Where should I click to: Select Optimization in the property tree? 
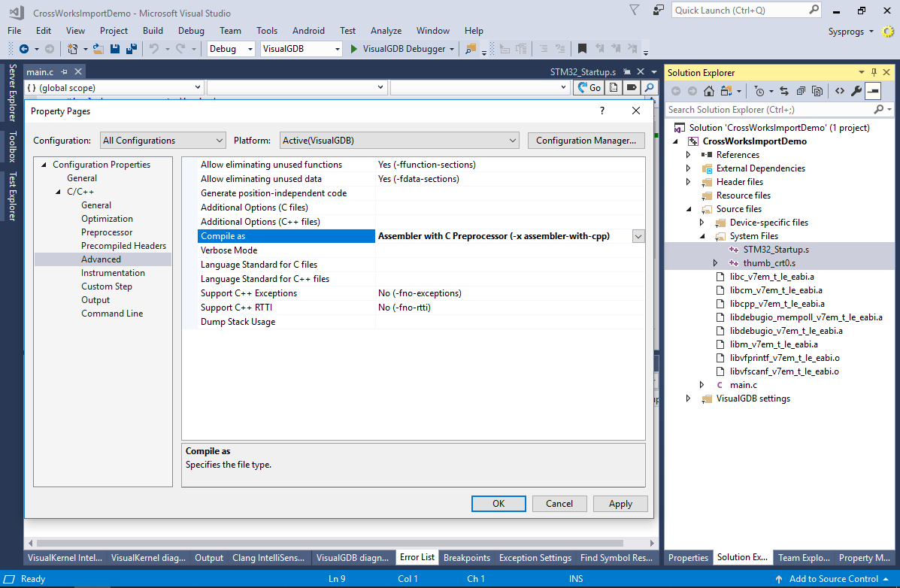[107, 219]
